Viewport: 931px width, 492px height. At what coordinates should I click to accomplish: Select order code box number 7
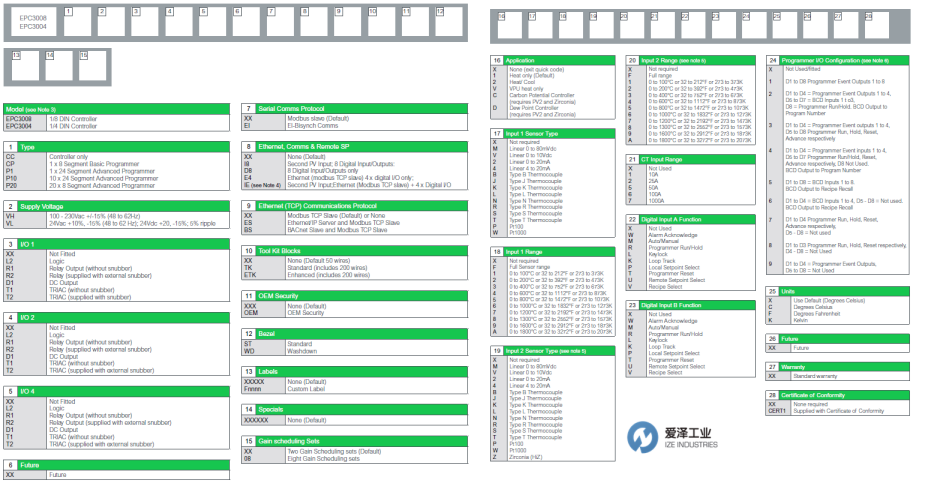click(280, 22)
